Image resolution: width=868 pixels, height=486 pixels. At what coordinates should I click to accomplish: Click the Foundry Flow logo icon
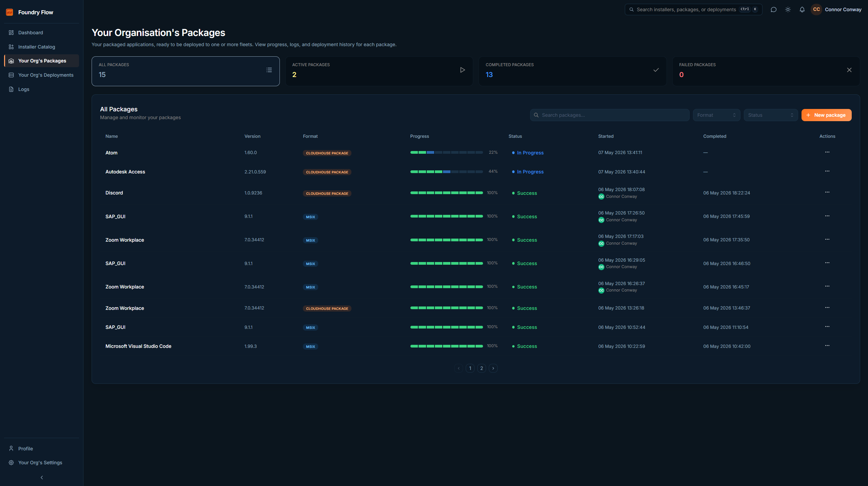pos(9,12)
